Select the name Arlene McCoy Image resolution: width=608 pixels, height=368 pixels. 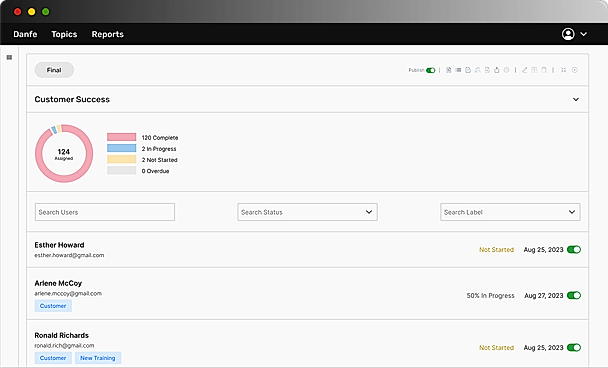(58, 283)
